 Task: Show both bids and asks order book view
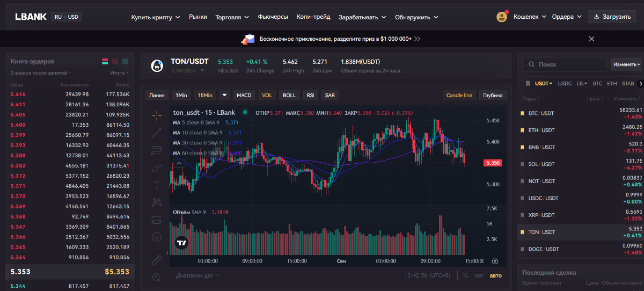click(x=105, y=61)
